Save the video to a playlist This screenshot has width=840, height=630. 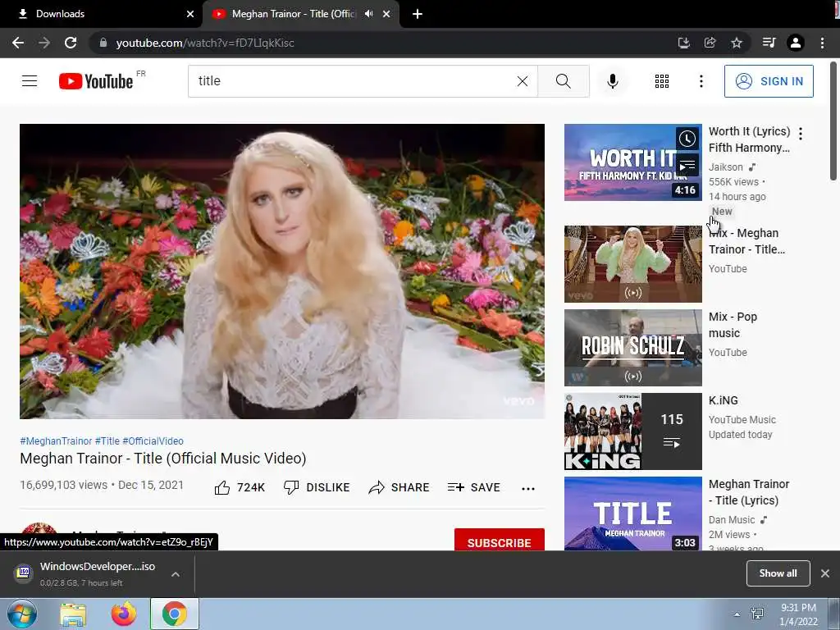pyautogui.click(x=474, y=487)
